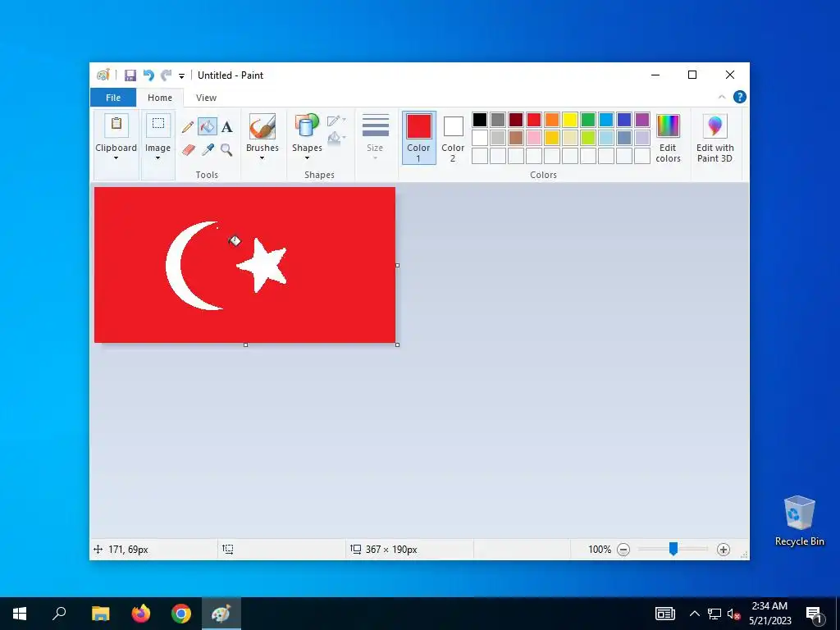
Task: Open taskbar search magnifier
Action: click(x=59, y=614)
